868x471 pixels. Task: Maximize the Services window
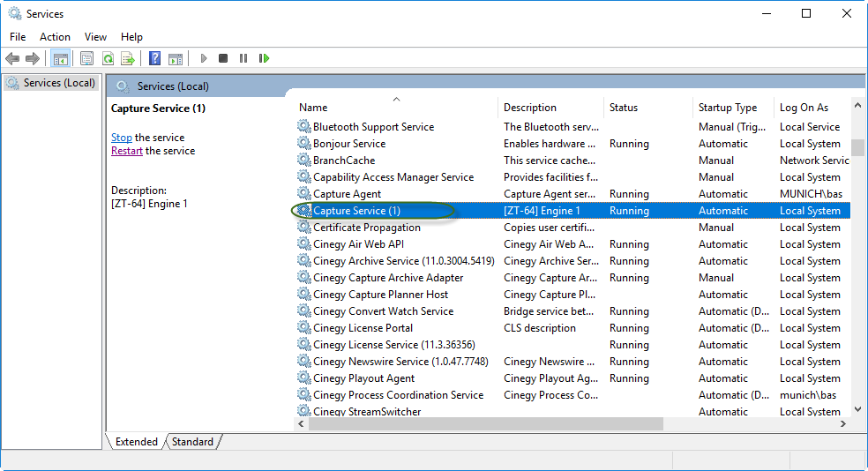[x=806, y=13]
